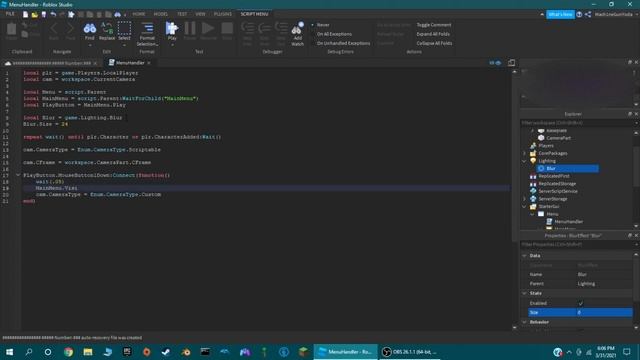Screen dimensions: 640x360
Task: Select the Lighting service in Explorer
Action: tap(547, 161)
